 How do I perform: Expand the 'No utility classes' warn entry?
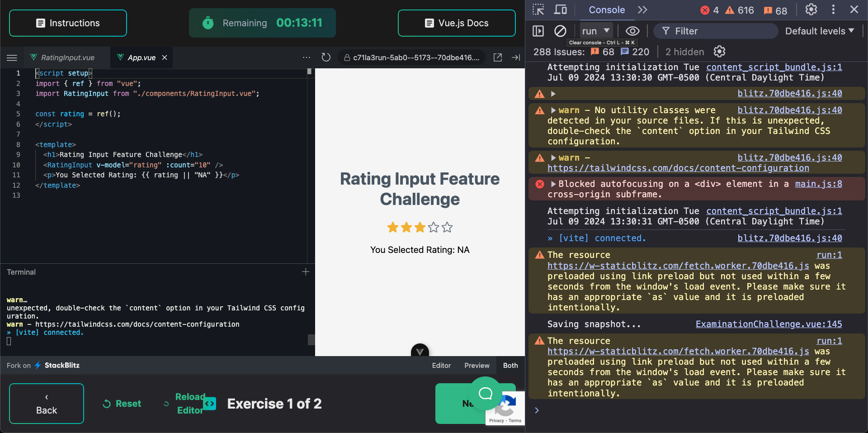pyautogui.click(x=553, y=110)
